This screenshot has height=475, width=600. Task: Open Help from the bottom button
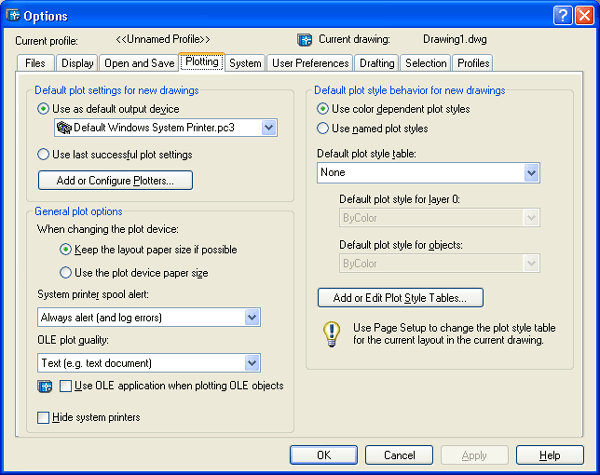coord(550,455)
